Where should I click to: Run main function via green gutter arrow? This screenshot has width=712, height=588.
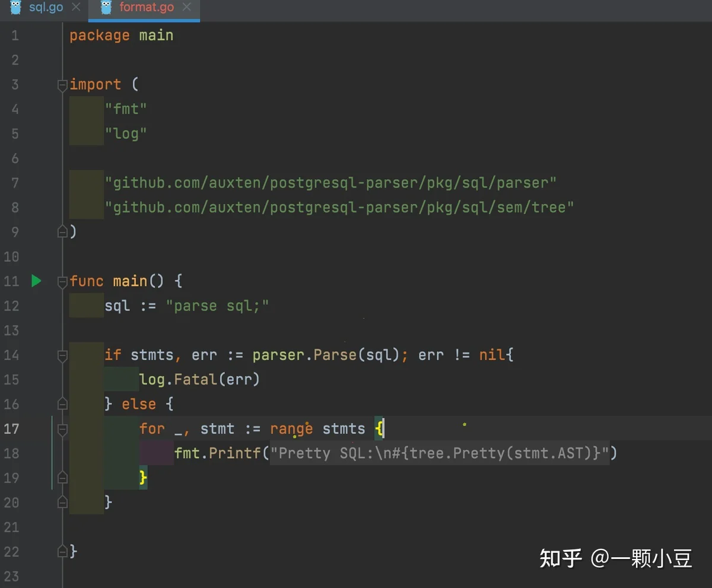[36, 281]
